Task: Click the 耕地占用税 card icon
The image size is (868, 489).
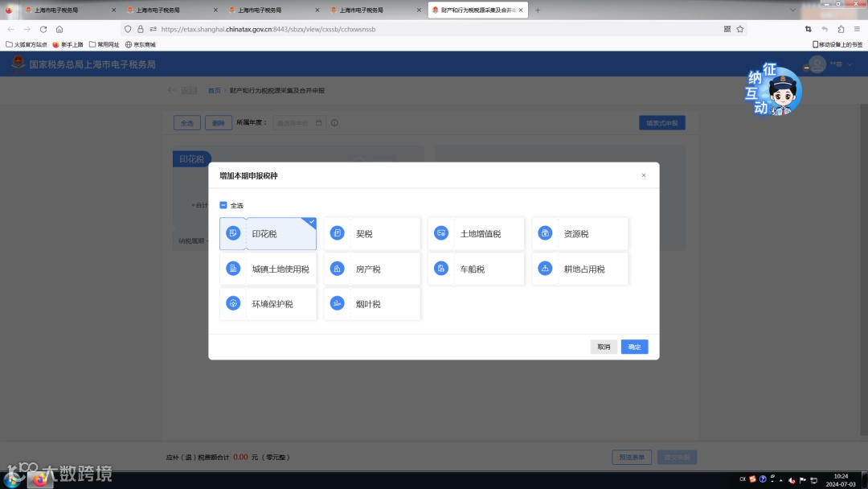Action: point(545,268)
